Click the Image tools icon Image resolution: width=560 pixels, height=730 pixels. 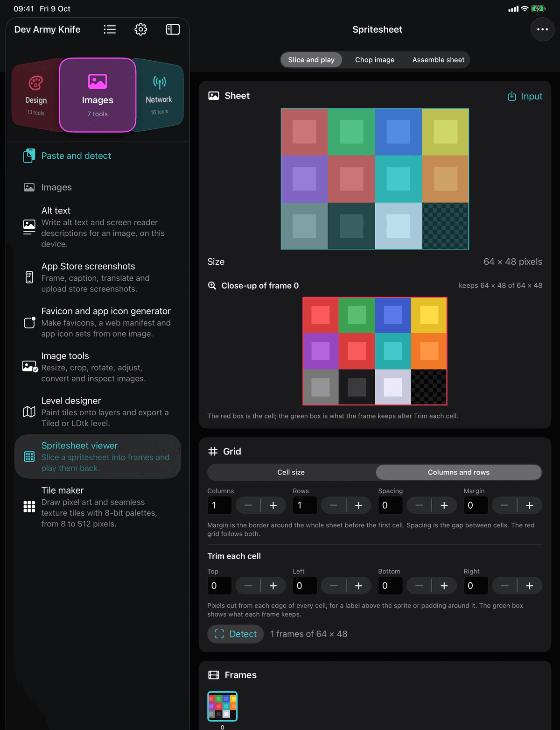pos(30,367)
